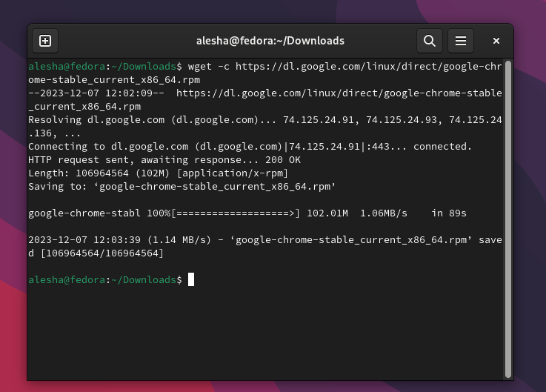
Task: Click the 'Length: 106964564 (102M)' line
Action: click(99, 173)
